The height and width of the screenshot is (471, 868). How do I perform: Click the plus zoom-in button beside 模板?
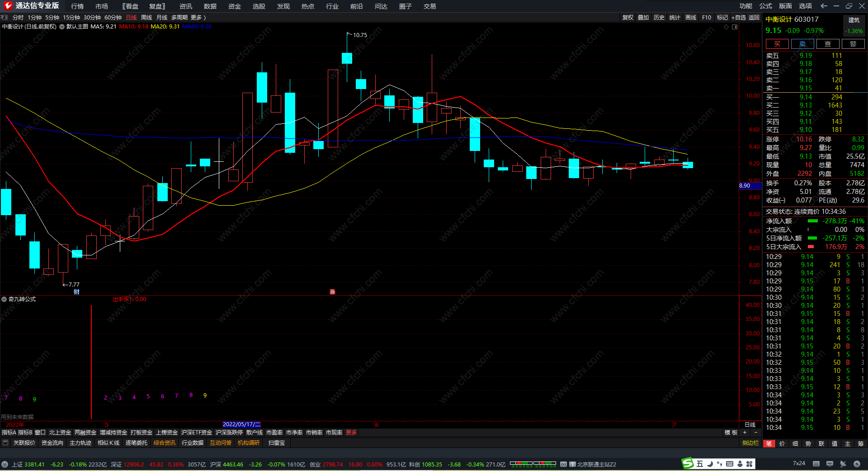pos(745,433)
